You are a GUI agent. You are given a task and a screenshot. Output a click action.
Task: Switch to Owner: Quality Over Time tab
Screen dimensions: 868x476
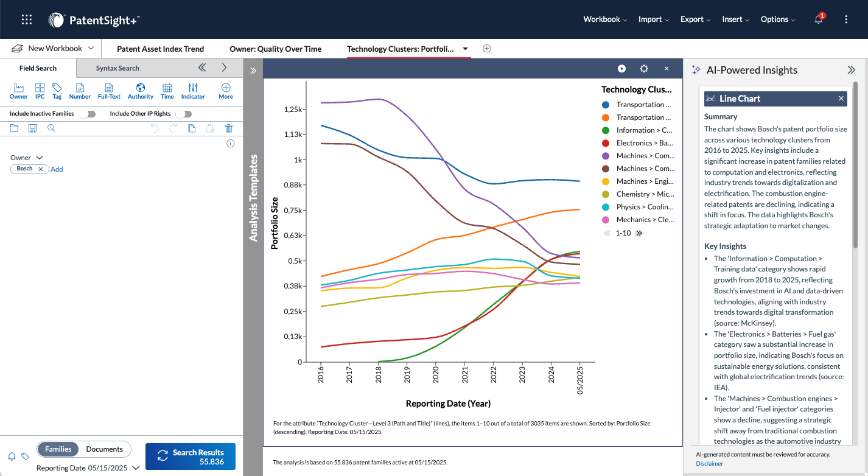tap(276, 49)
